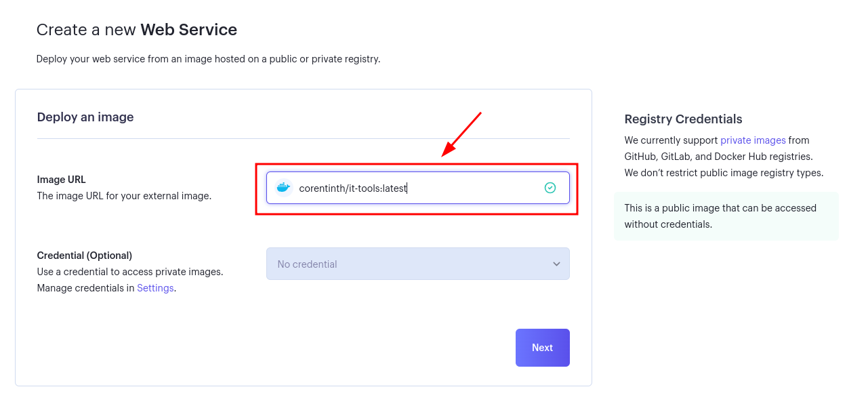
Task: Click the 'Manage credentials in' helper text
Action: [86, 288]
